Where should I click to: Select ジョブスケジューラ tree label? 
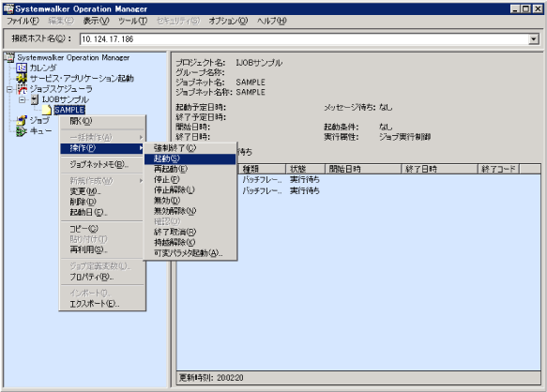[61, 89]
